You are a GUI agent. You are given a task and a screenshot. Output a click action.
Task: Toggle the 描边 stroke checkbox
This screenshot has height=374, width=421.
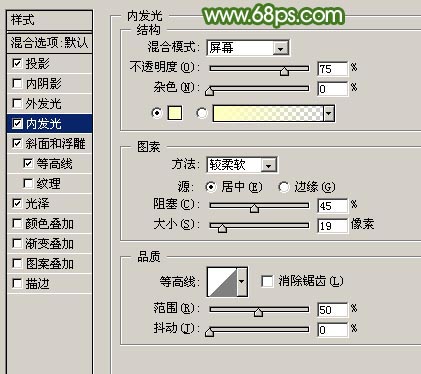coord(17,284)
